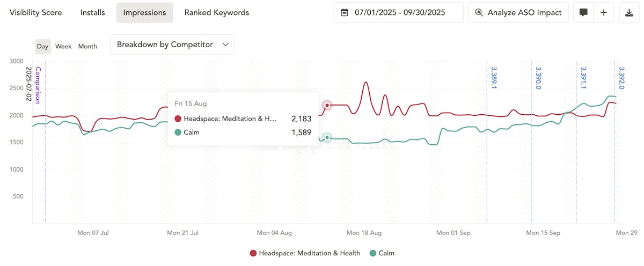Open the Breakdown by Competitor dropdown
Image resolution: width=644 pixels, height=266 pixels.
(x=172, y=45)
